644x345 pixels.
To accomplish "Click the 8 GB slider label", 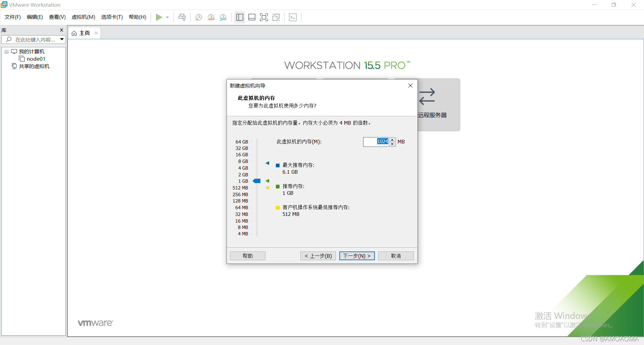I will click(243, 161).
